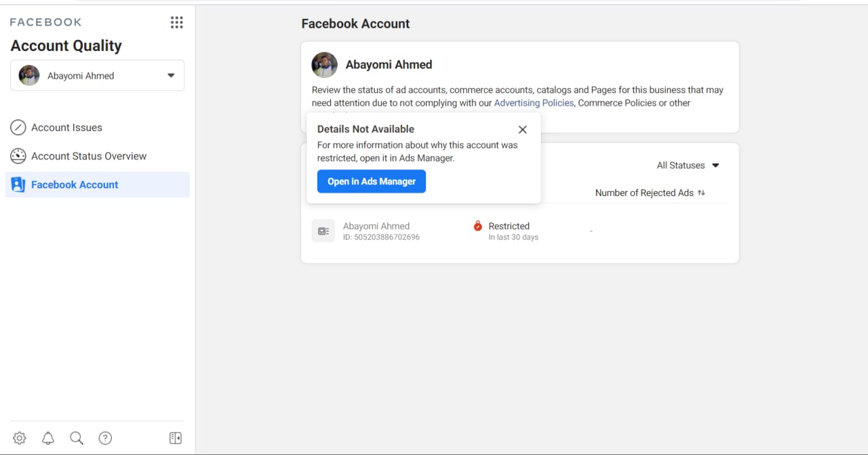Click Open in Ads Manager button

(372, 182)
